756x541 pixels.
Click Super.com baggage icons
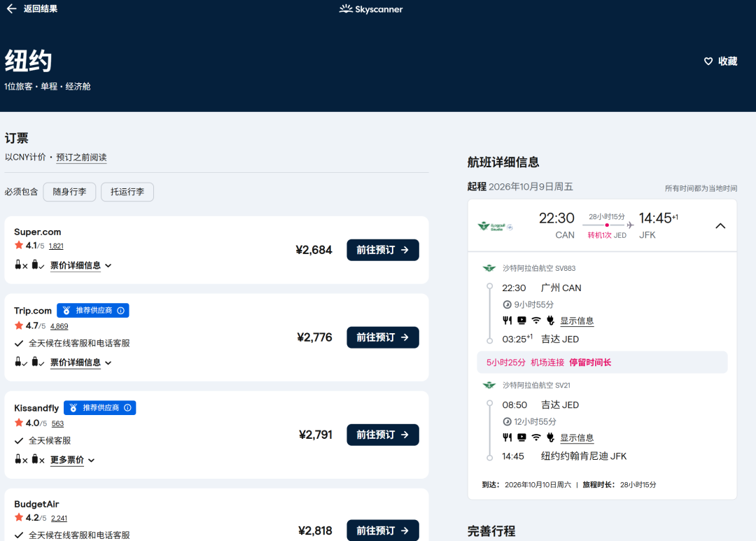pyautogui.click(x=29, y=265)
